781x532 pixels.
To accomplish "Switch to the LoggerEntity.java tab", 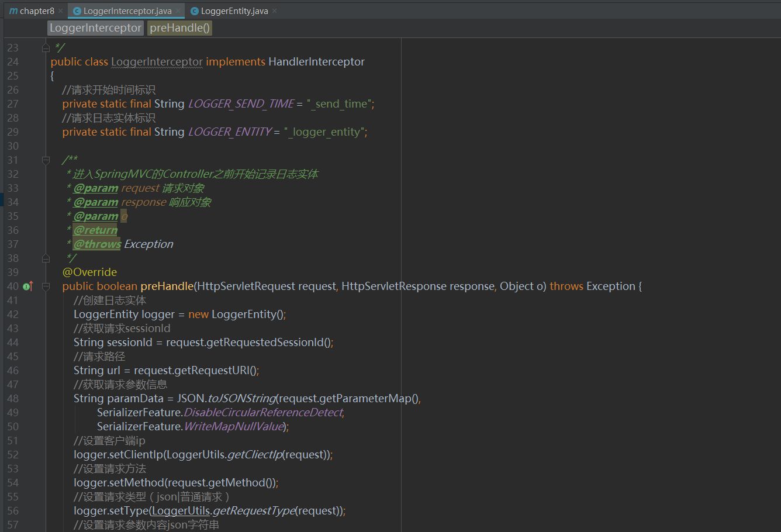I will 234,11.
